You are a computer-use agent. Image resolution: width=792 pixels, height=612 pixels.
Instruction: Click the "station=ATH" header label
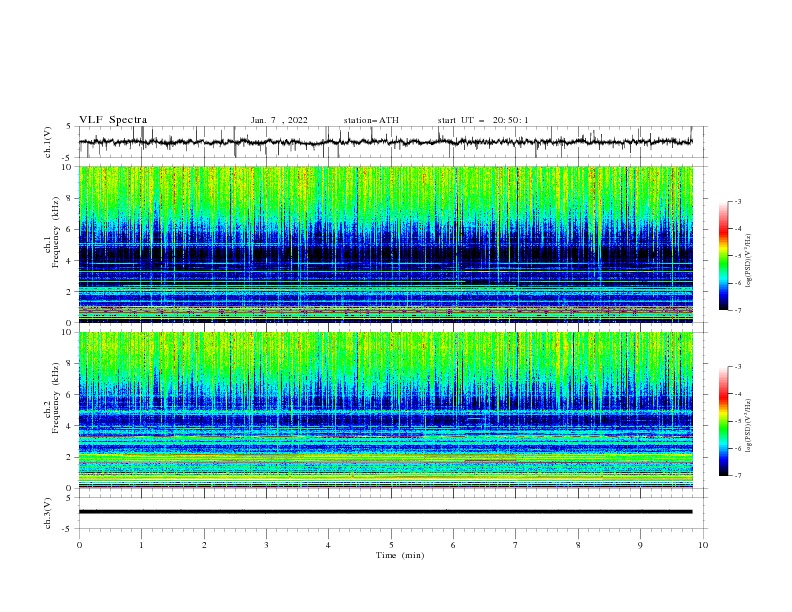pyautogui.click(x=371, y=120)
